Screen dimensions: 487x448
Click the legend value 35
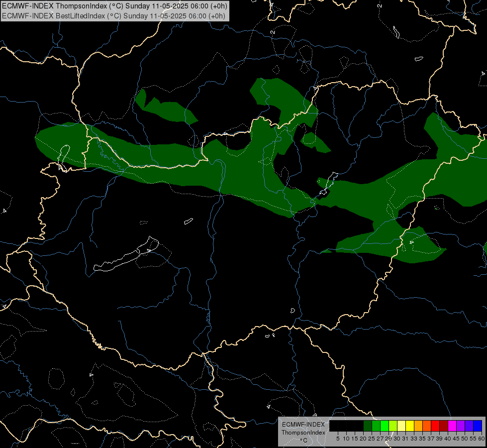click(x=423, y=439)
